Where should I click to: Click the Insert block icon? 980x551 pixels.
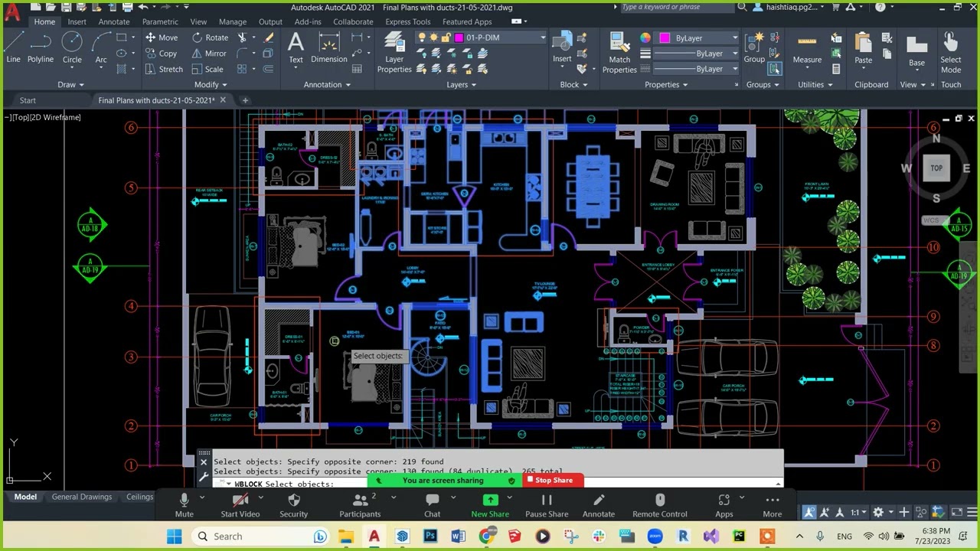562,47
